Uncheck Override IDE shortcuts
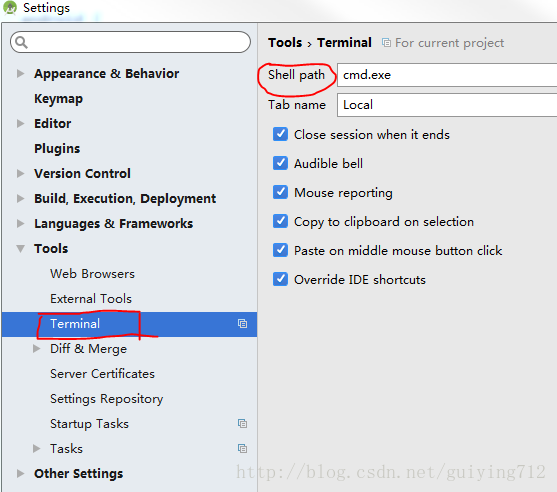The height and width of the screenshot is (492, 557). [280, 279]
